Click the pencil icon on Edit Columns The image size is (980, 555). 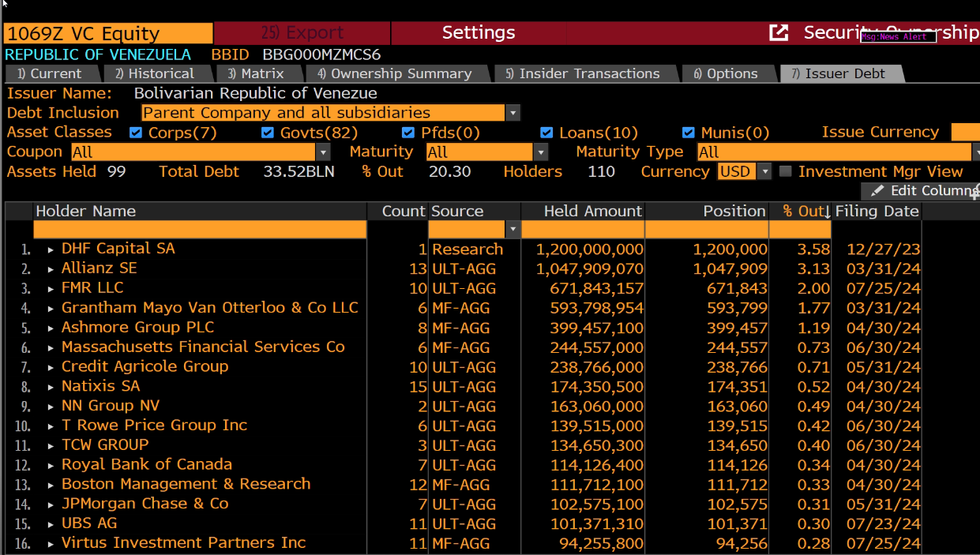click(877, 191)
